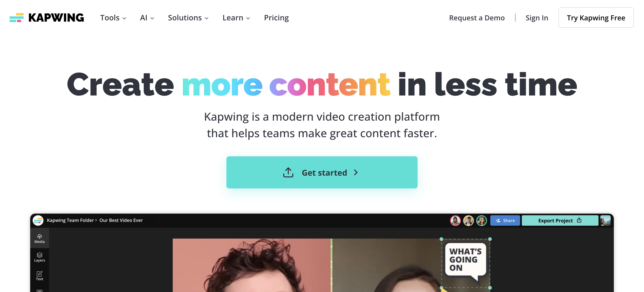Expand the Solutions dropdown menu
This screenshot has height=292, width=644.
point(188,18)
